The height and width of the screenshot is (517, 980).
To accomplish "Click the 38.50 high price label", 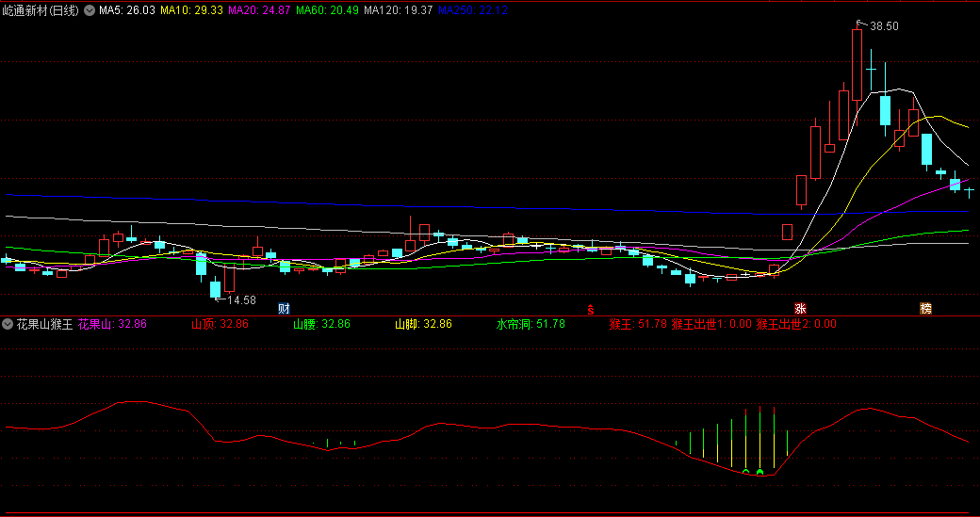I will (885, 26).
